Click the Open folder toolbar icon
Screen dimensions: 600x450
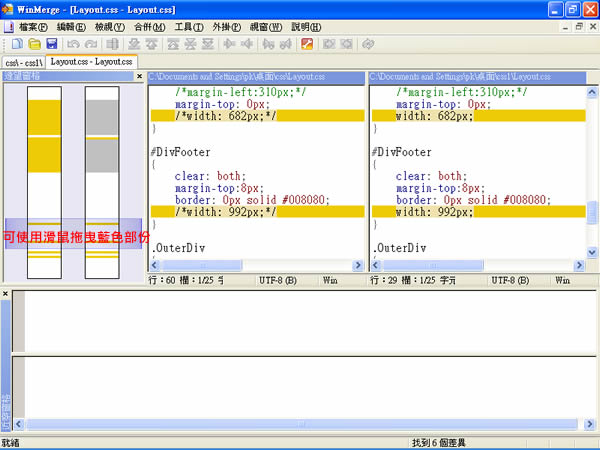(x=34, y=44)
